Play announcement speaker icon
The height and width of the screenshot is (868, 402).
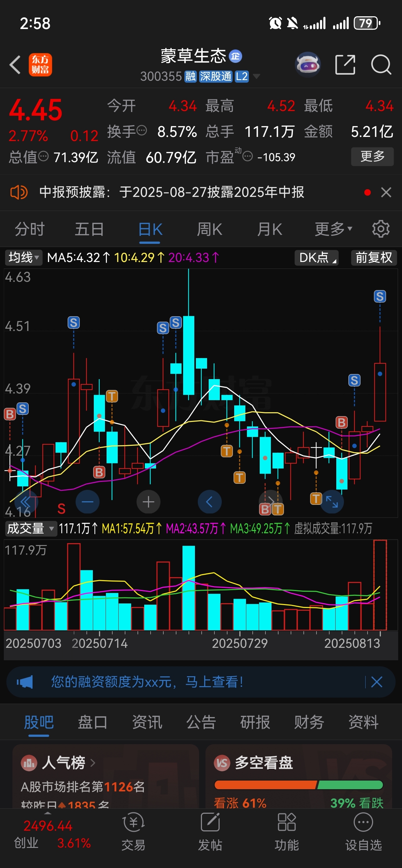(19, 192)
